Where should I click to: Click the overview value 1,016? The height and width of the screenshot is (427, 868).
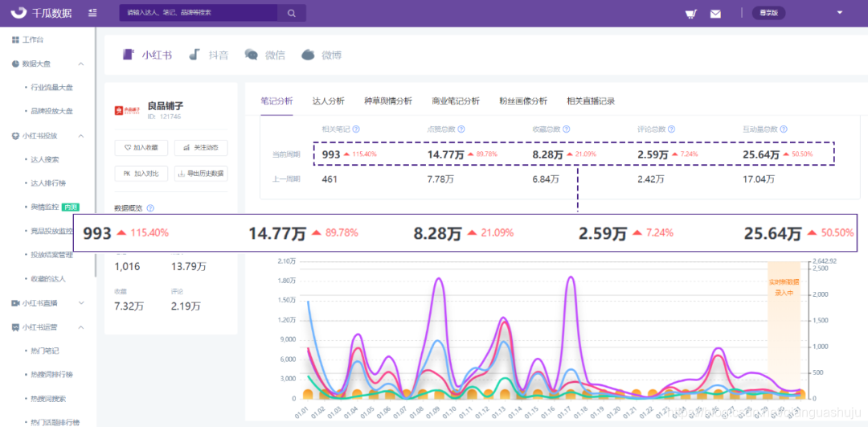tap(127, 267)
